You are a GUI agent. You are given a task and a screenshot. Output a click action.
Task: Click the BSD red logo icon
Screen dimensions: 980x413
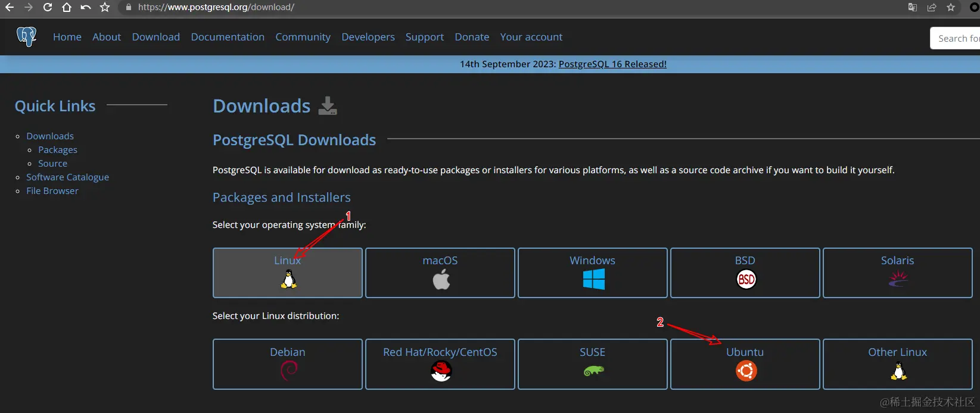point(746,279)
